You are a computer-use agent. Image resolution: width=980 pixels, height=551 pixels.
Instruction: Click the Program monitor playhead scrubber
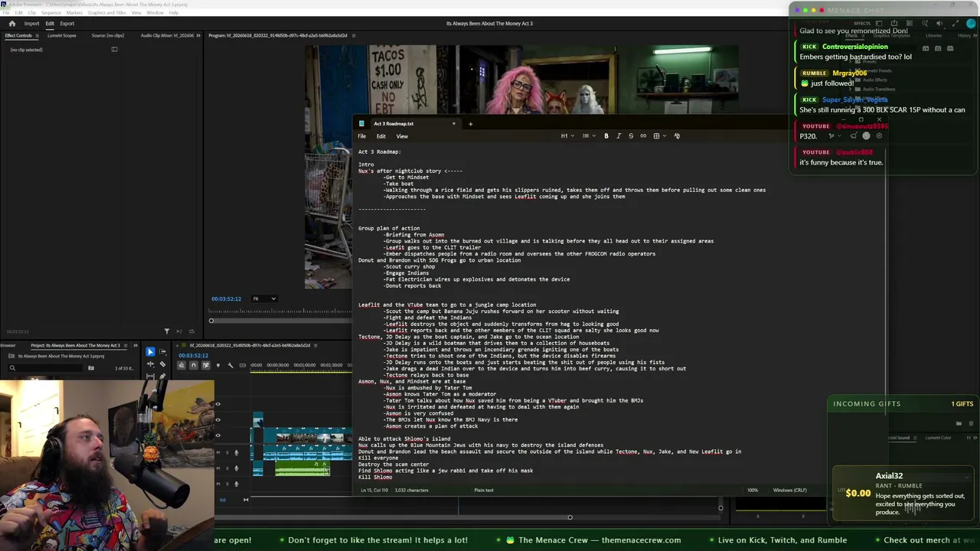[x=211, y=320]
